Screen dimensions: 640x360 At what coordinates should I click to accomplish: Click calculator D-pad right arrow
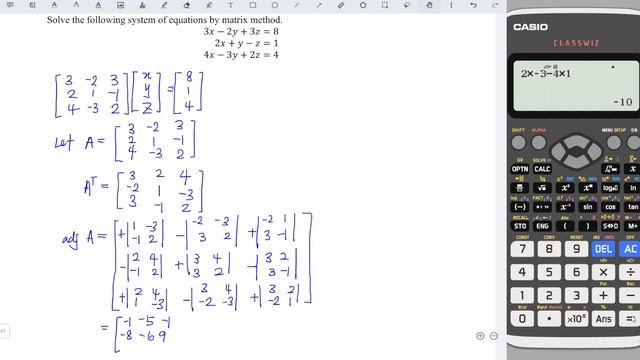point(594,152)
